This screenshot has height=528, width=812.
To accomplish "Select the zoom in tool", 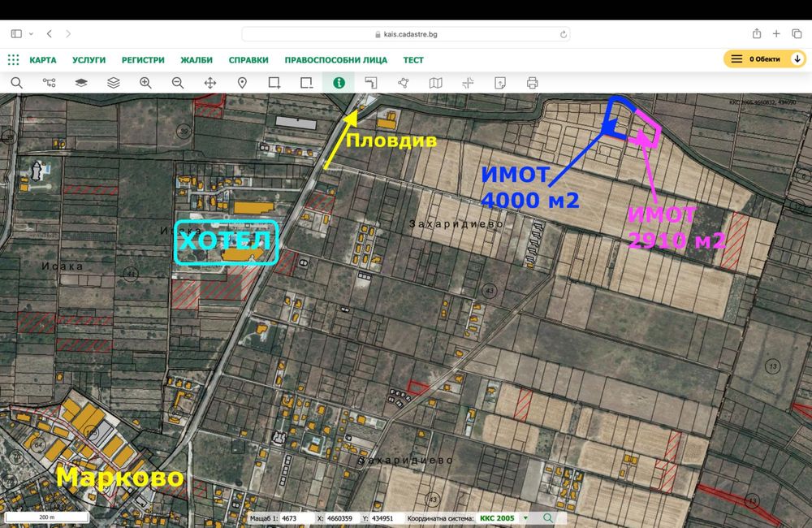I will pyautogui.click(x=145, y=83).
